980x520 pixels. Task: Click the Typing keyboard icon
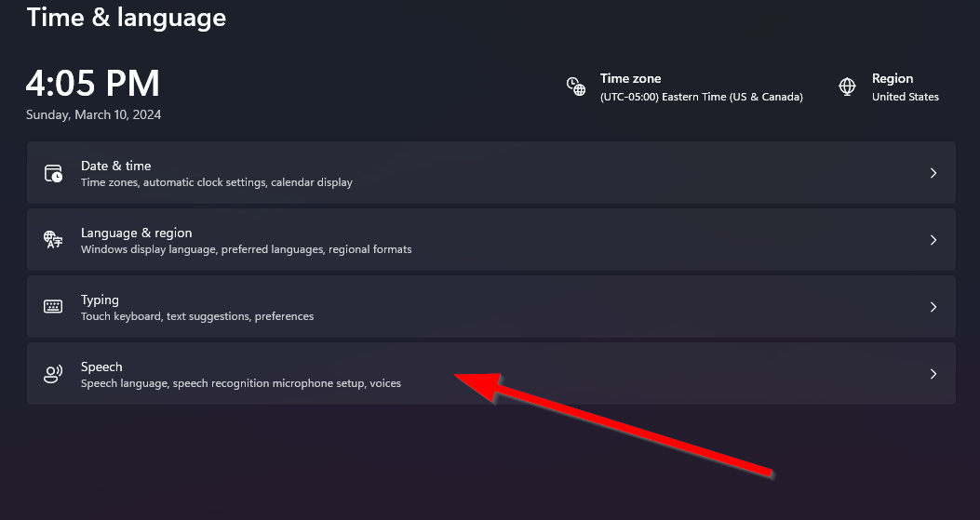pyautogui.click(x=53, y=307)
